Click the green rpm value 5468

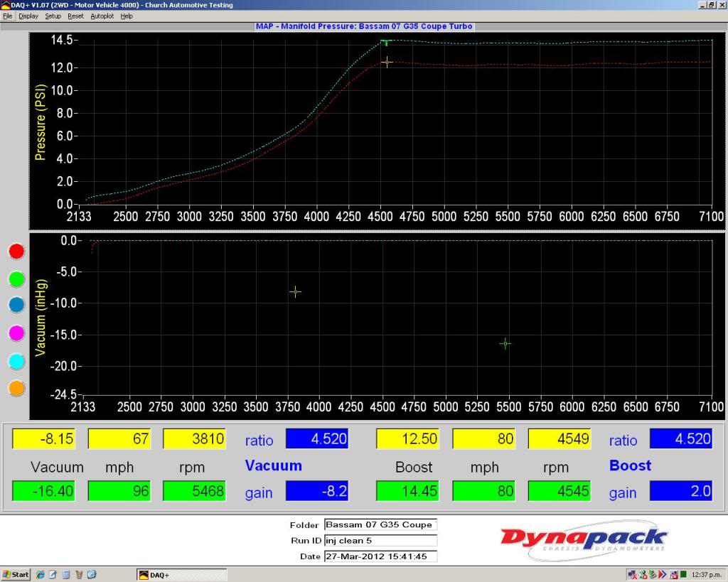pyautogui.click(x=195, y=491)
